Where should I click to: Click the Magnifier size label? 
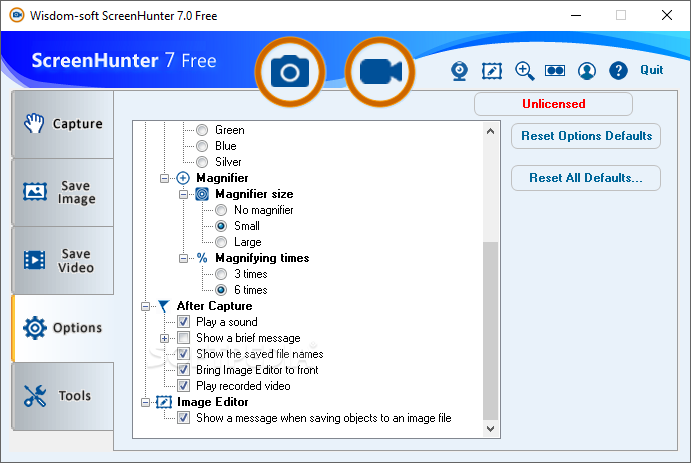pos(254,194)
